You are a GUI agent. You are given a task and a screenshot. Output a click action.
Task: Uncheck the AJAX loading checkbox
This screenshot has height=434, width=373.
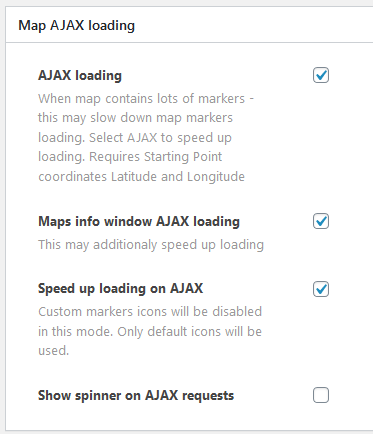pos(321,75)
